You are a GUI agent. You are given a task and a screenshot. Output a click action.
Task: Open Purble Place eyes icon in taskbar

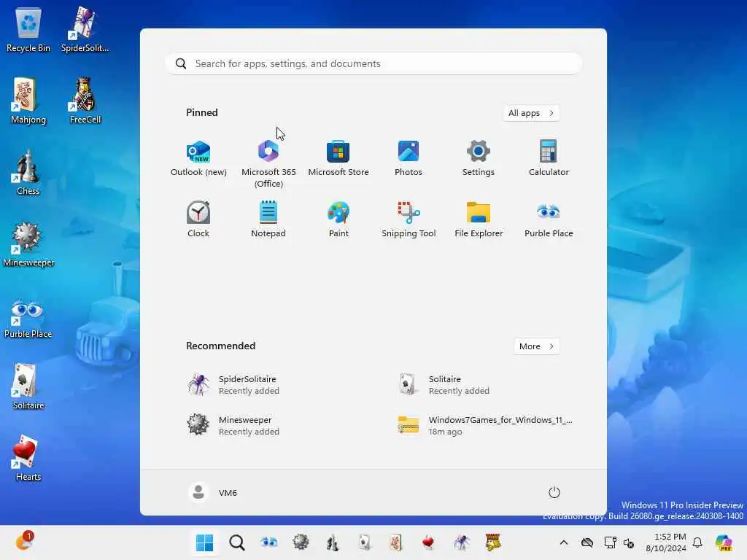pos(268,542)
